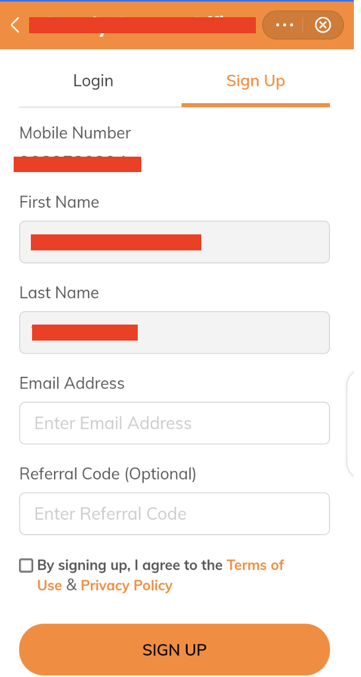The width and height of the screenshot is (361, 677).
Task: Switch to the Login tab
Action: click(x=93, y=81)
